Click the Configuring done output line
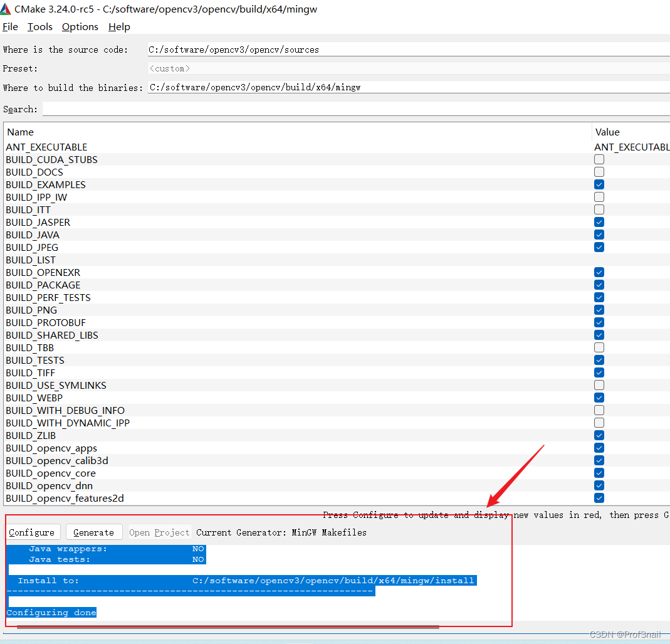Image resolution: width=670 pixels, height=644 pixels. pyautogui.click(x=51, y=613)
